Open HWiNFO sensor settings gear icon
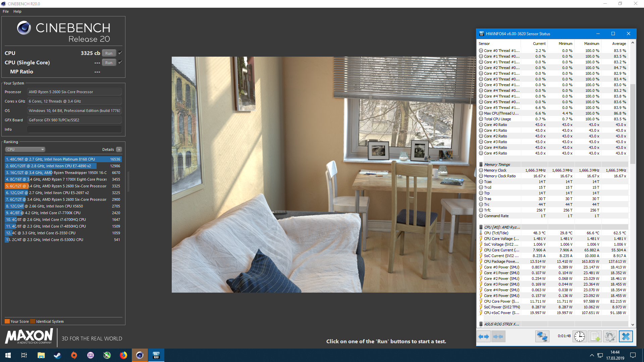 tap(610, 337)
